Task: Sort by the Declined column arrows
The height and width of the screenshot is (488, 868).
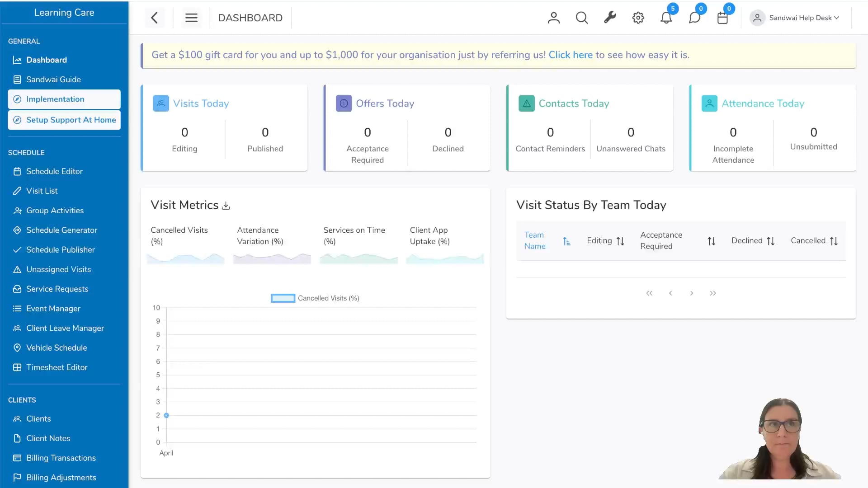Action: tap(771, 241)
